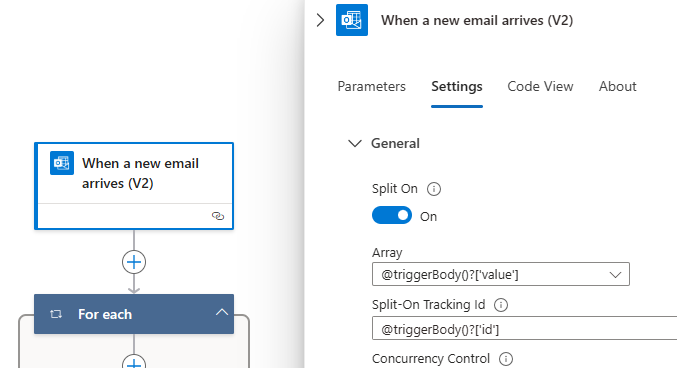This screenshot has height=368, width=677.
Task: Turn off the Split On toggle
Action: tap(392, 216)
